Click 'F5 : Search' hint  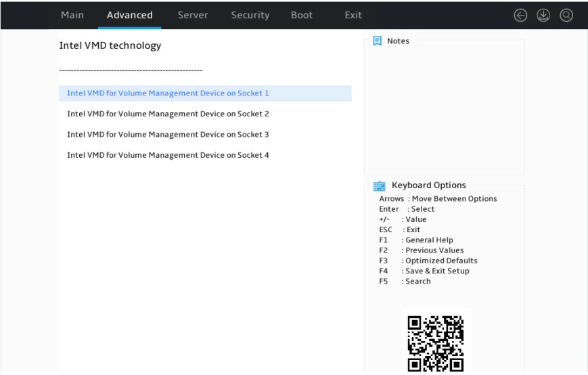[x=405, y=282]
